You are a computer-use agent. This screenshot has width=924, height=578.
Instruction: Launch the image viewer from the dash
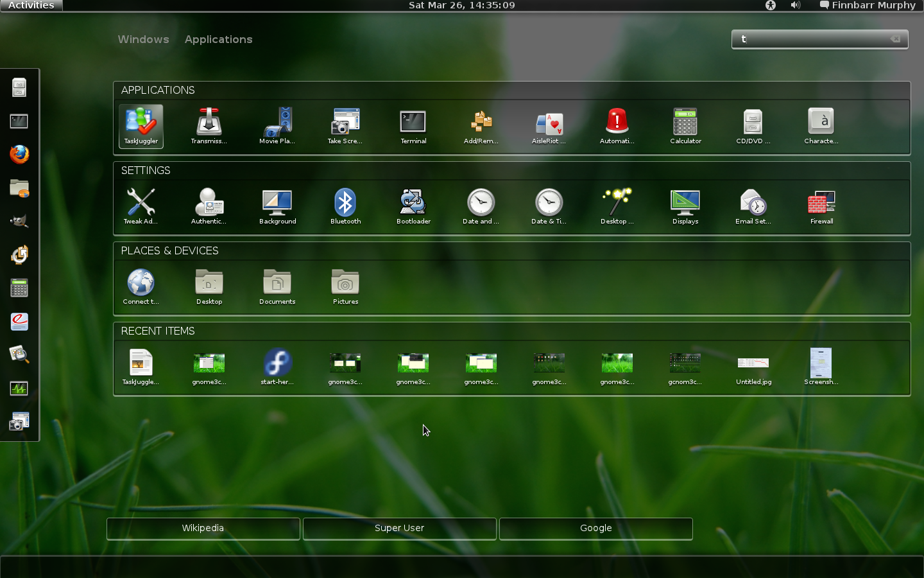pos(19,355)
